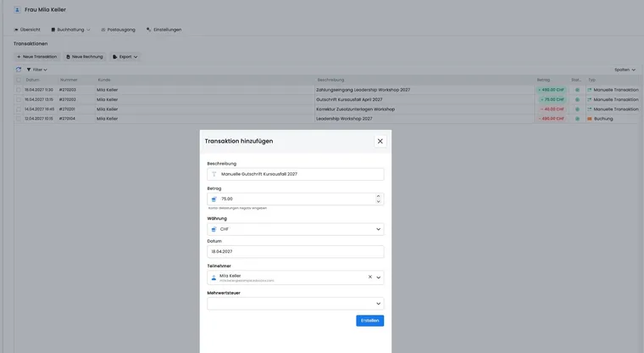This screenshot has width=644, height=353.
Task: Sort by the Datum column header
Action: point(33,80)
